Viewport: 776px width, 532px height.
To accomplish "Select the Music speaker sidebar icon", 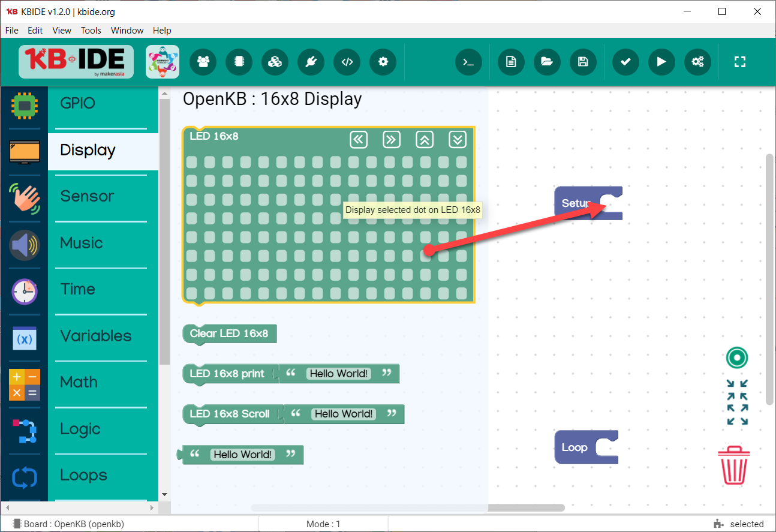I will pos(25,245).
